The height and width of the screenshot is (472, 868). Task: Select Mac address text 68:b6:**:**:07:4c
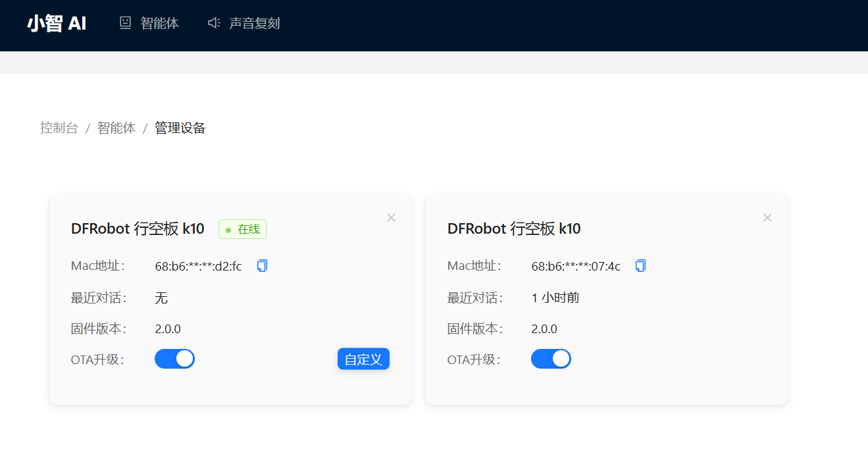576,267
